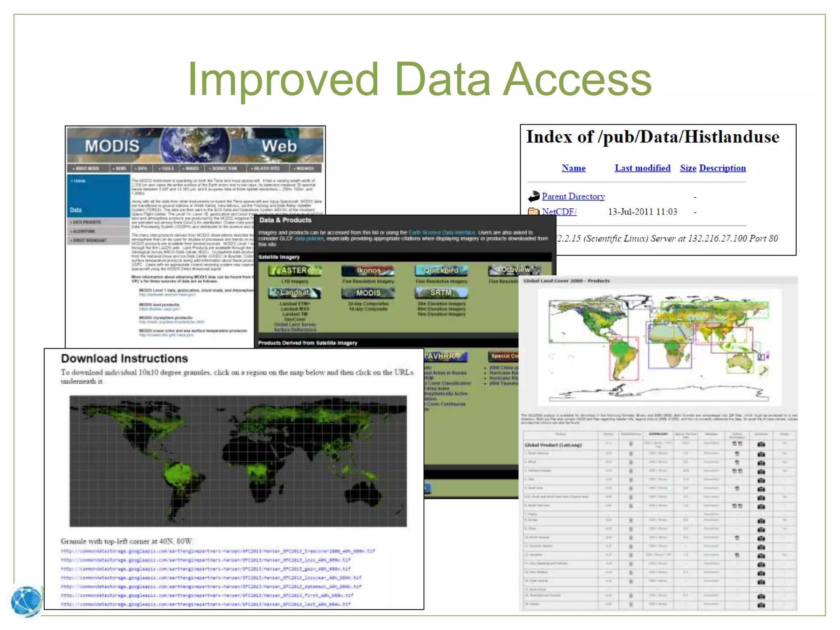The image size is (840, 630).
Task: Open the Landsat imagery button
Action: (294, 292)
